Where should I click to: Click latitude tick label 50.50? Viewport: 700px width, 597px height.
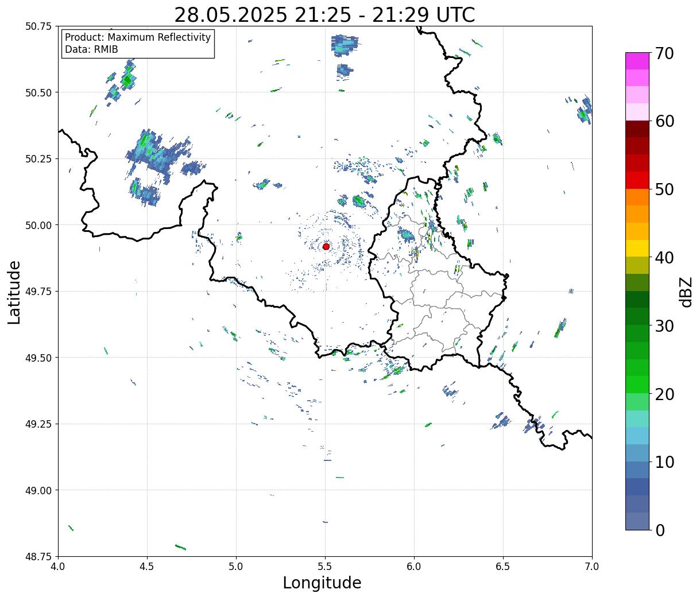(x=38, y=92)
